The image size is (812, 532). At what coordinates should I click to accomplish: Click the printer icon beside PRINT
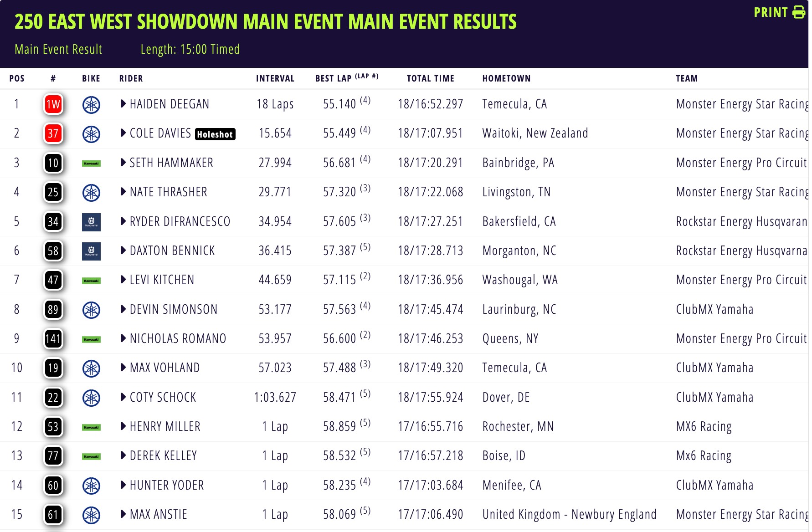pos(799,12)
